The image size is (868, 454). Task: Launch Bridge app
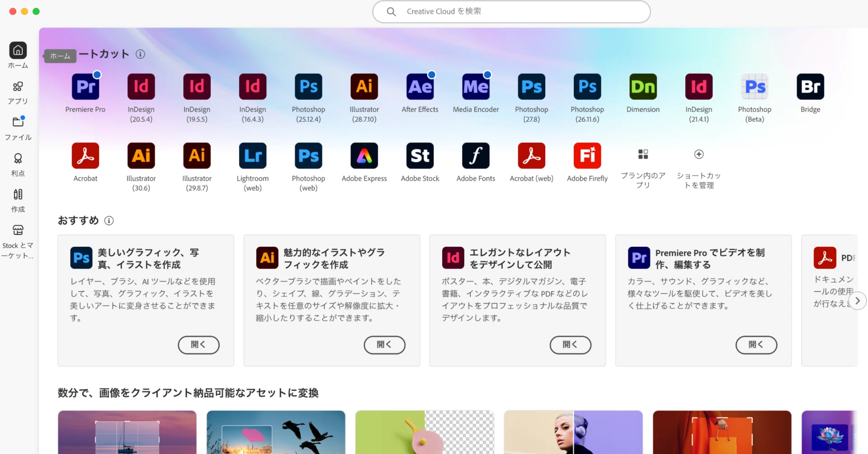point(811,86)
